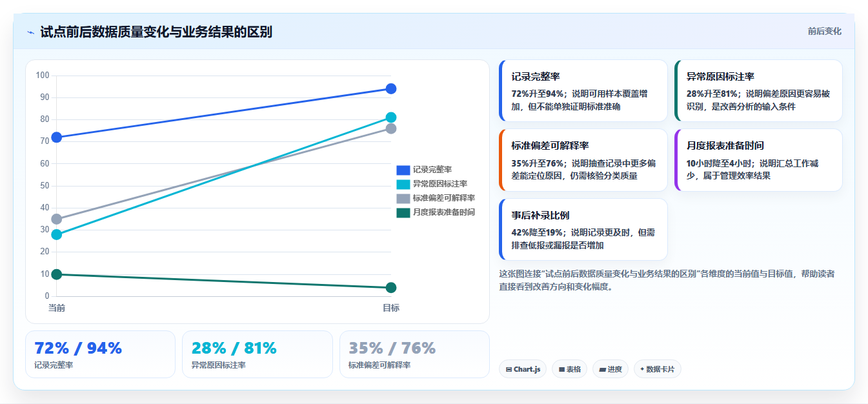Select the blue data point at 94
The image size is (868, 404).
(x=391, y=88)
